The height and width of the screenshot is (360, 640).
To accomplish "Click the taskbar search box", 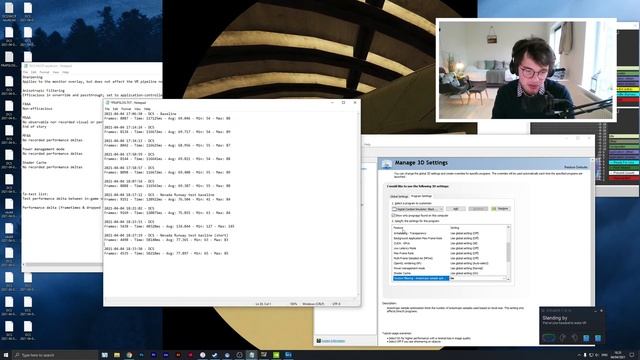I will pyautogui.click(x=55, y=355).
